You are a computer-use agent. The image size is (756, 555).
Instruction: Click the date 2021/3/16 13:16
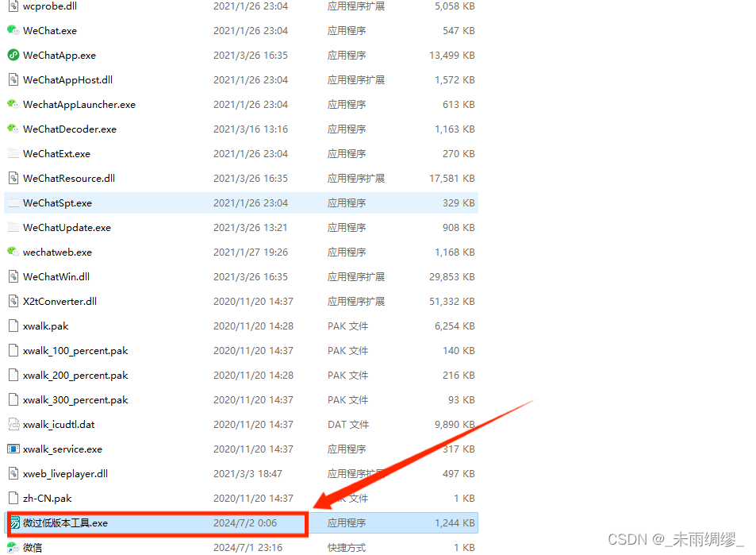click(251, 129)
